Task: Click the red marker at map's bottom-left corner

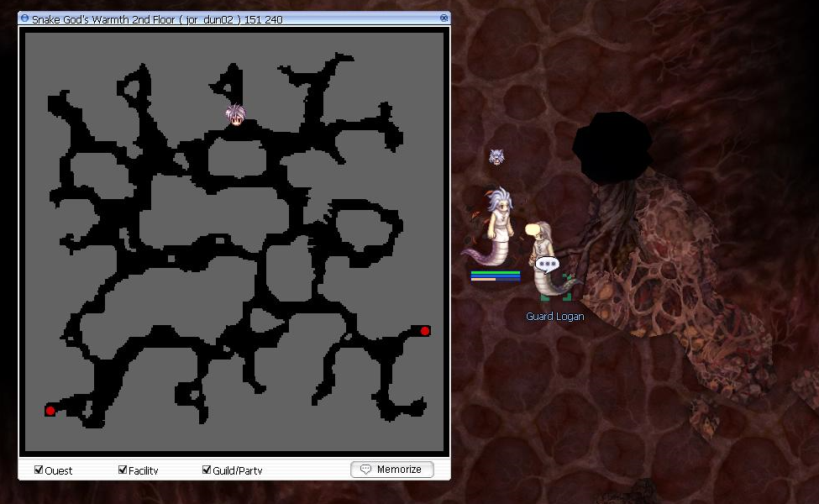Action: pyautogui.click(x=50, y=411)
